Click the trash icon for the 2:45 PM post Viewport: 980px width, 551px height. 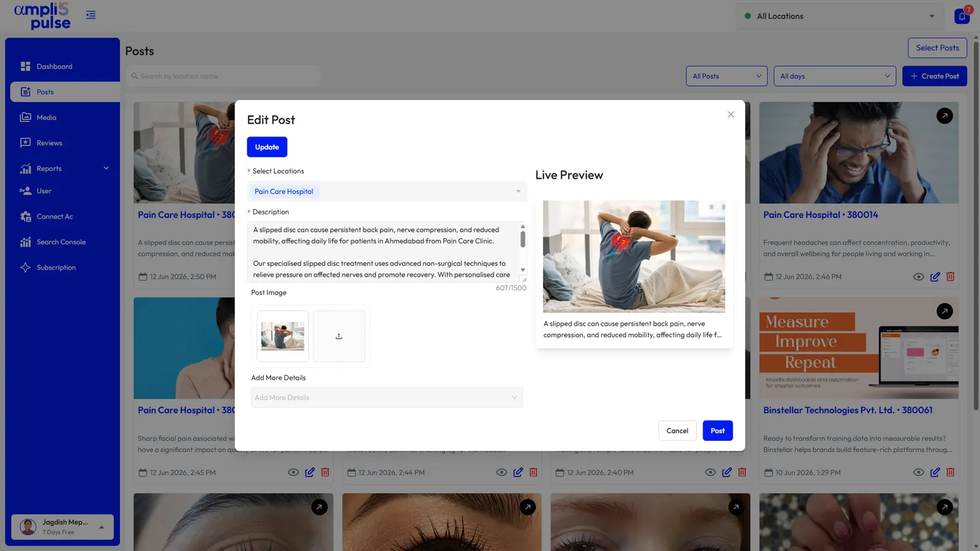coord(325,473)
